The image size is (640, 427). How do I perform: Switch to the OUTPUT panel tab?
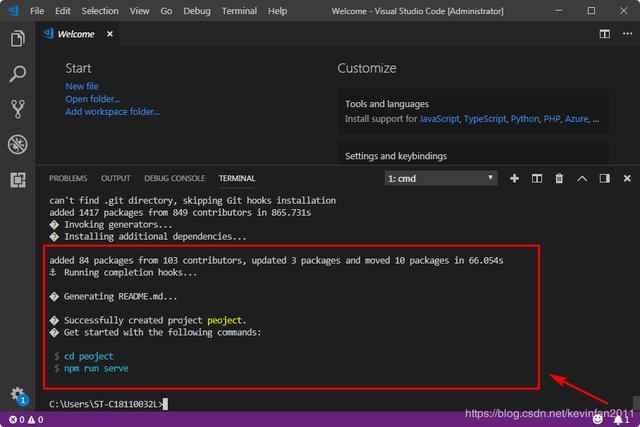tap(116, 178)
